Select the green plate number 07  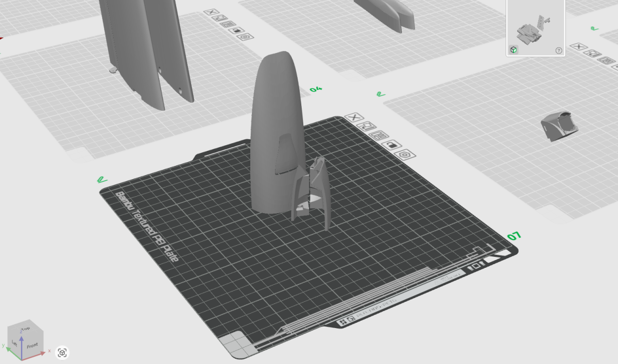coord(514,236)
